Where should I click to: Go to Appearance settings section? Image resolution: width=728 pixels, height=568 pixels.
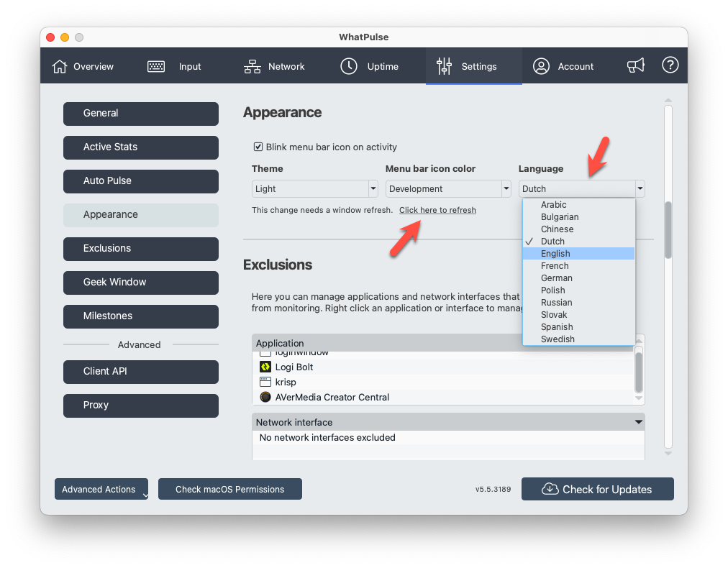point(141,215)
